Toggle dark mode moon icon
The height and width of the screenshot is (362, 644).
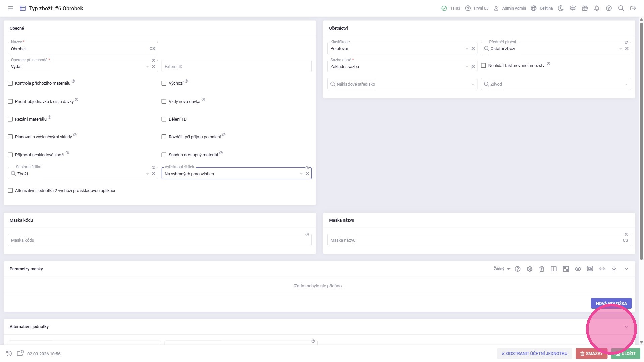(560, 8)
